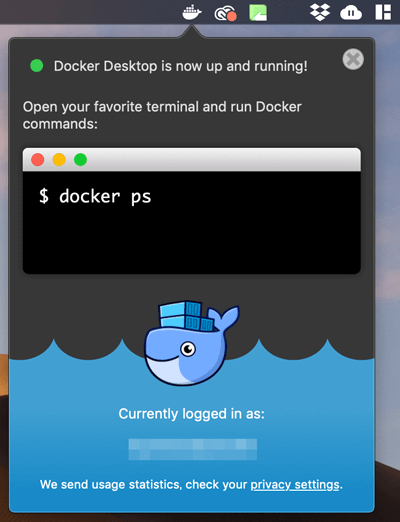
Task: Open the Dropbox menu bar icon
Action: (x=320, y=12)
